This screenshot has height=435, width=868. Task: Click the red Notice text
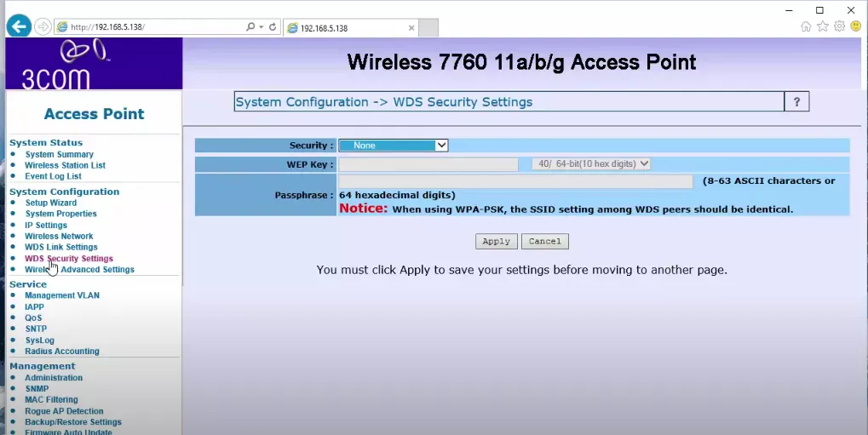[x=363, y=209]
